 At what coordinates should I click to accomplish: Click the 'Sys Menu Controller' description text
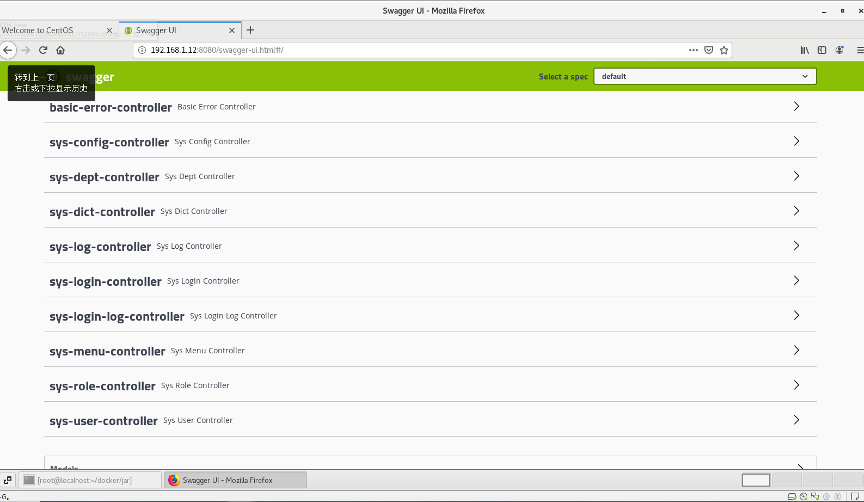coord(208,350)
